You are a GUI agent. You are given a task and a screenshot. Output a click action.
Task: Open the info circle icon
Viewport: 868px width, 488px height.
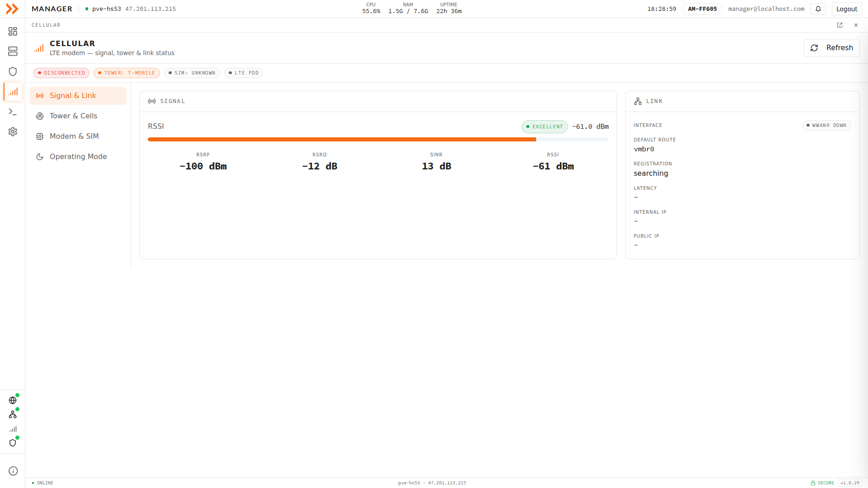tap(13, 471)
